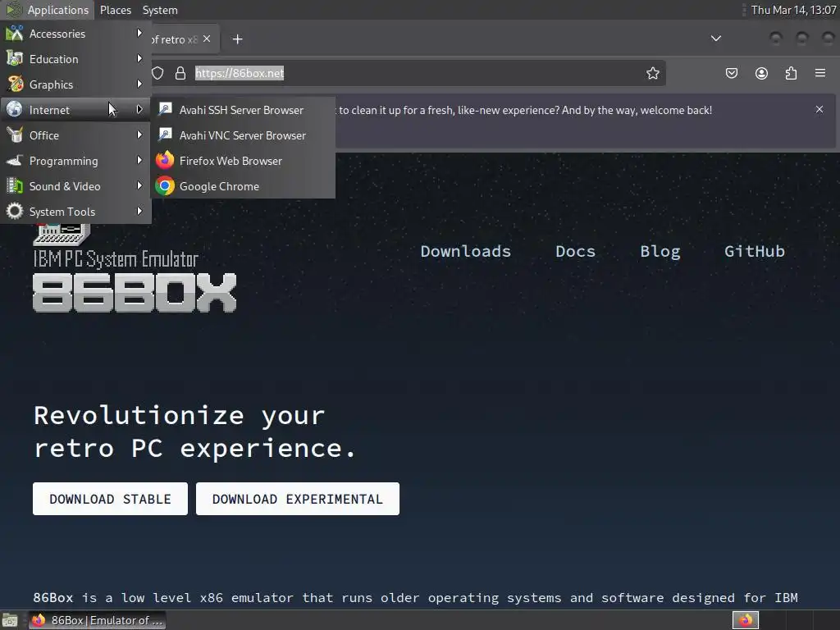Click the 86Box taskbar window button
The width and height of the screenshot is (840, 630).
click(x=97, y=620)
